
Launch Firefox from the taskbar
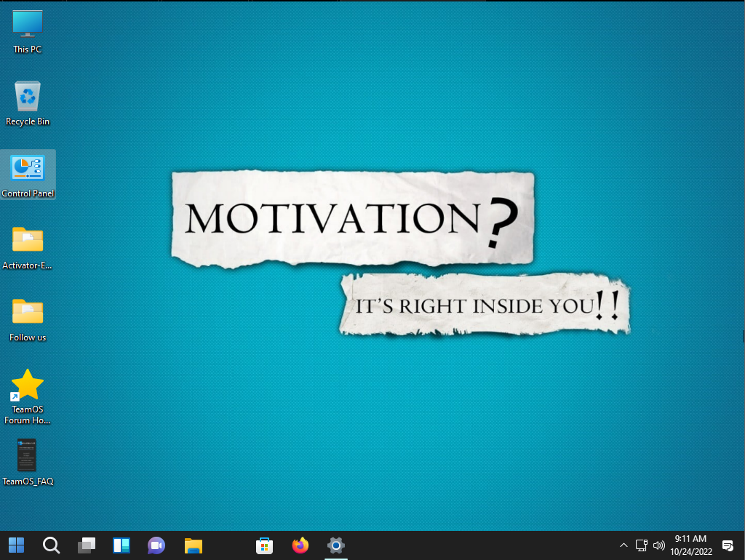pos(300,545)
